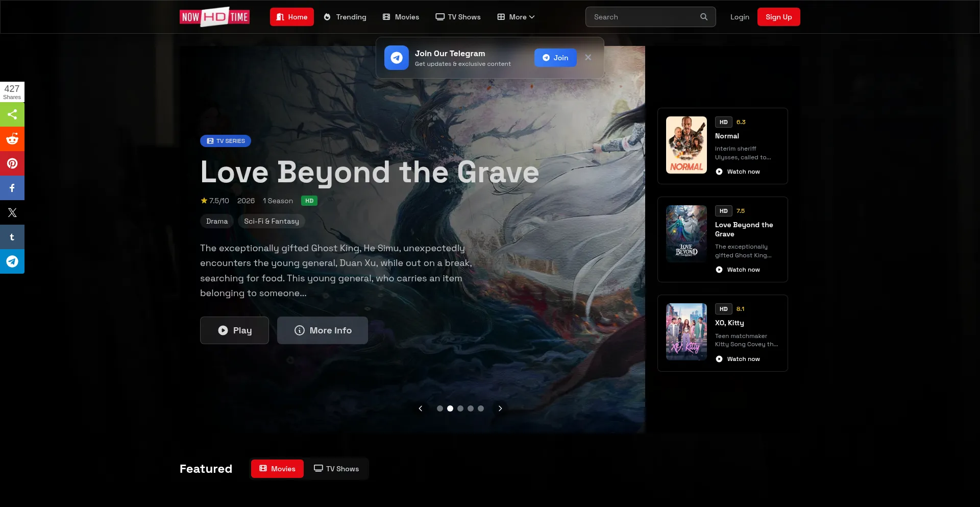Select the second carousel dot
980x507 pixels.
[x=450, y=408]
